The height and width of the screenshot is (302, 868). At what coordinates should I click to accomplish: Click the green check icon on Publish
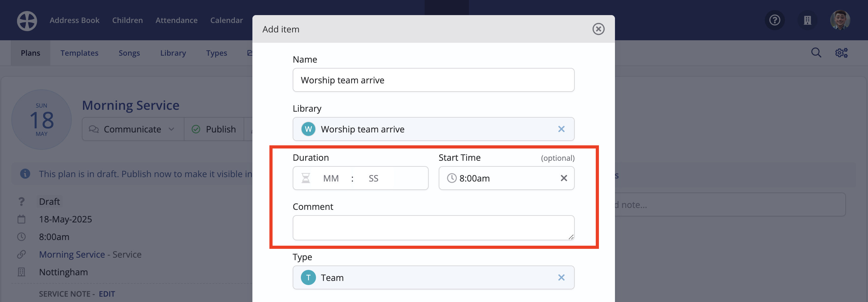[x=196, y=129]
